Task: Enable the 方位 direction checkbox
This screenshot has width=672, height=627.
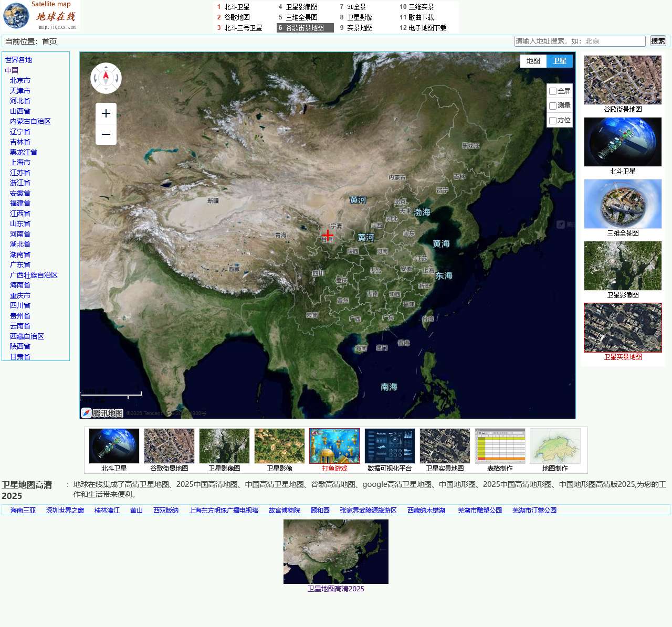Action: 552,120
